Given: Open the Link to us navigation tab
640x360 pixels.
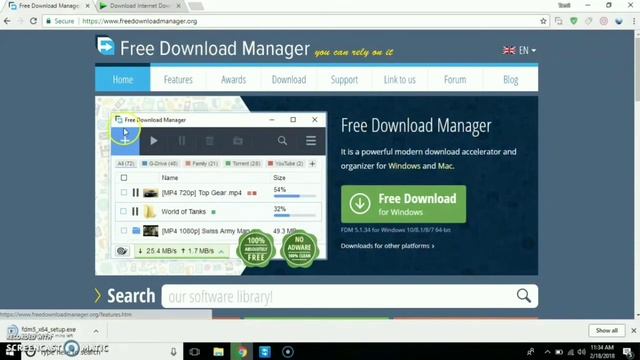Looking at the screenshot, I should coord(400,79).
